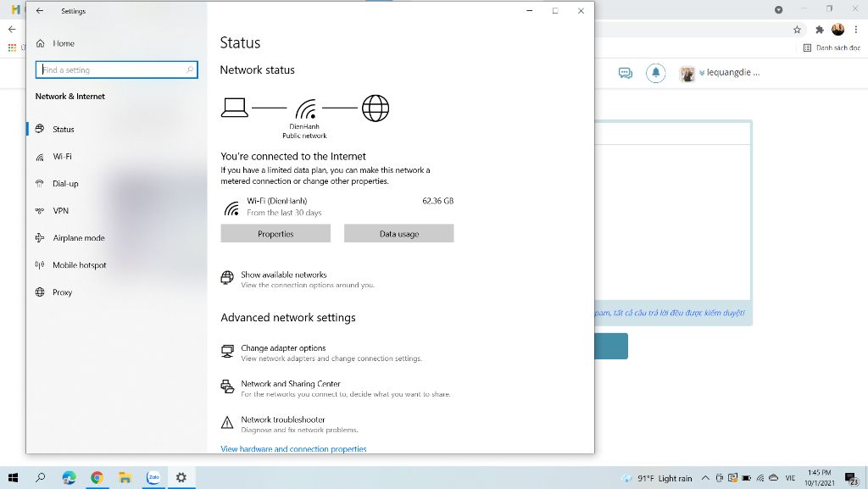Open the Chrome profile avatar
This screenshot has height=489, width=868.
[838, 30]
